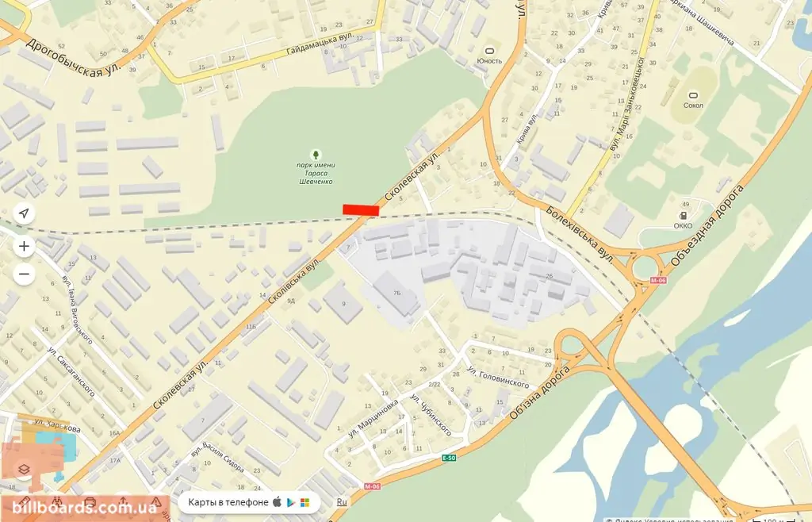This screenshot has height=522, width=812.
Task: Open the App Store apple icon
Action: [278, 502]
